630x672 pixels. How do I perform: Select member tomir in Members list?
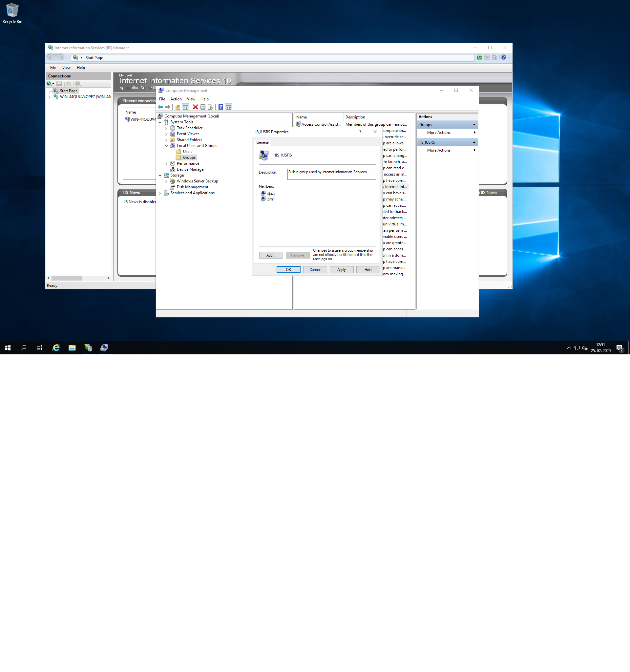pyautogui.click(x=270, y=199)
